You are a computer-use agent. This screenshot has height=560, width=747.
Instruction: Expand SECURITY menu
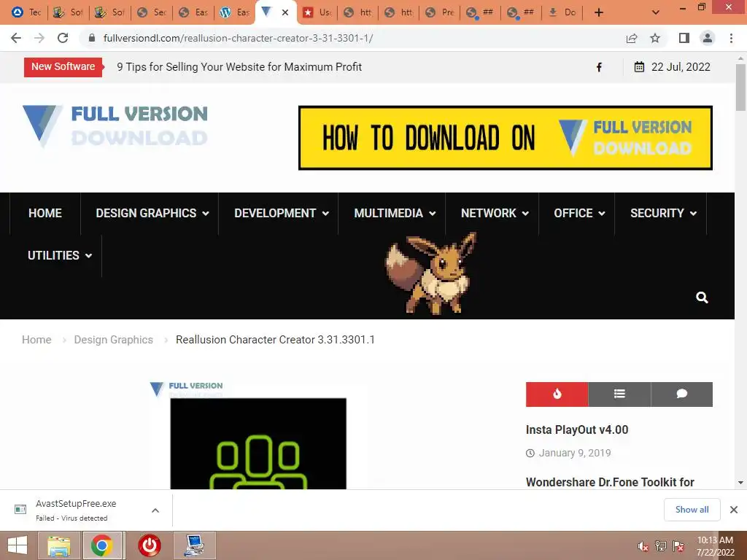point(663,213)
